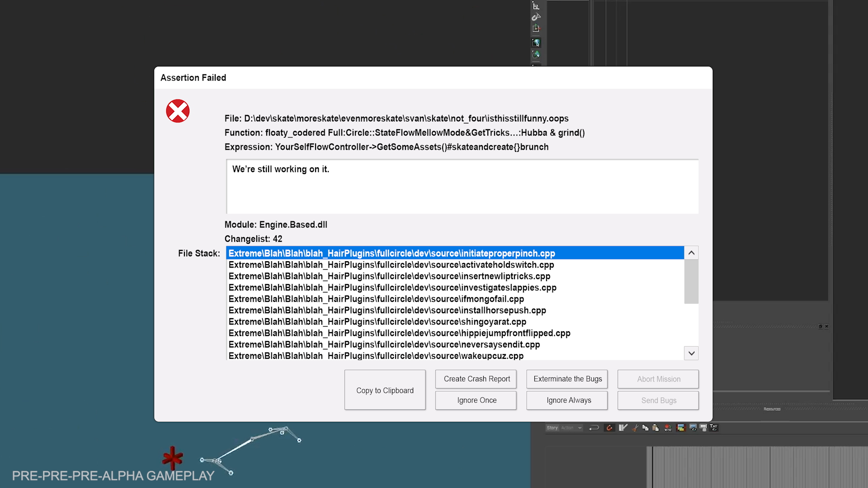868x488 pixels.
Task: Select activateholdswitch.cpp in file stack
Action: 391,265
